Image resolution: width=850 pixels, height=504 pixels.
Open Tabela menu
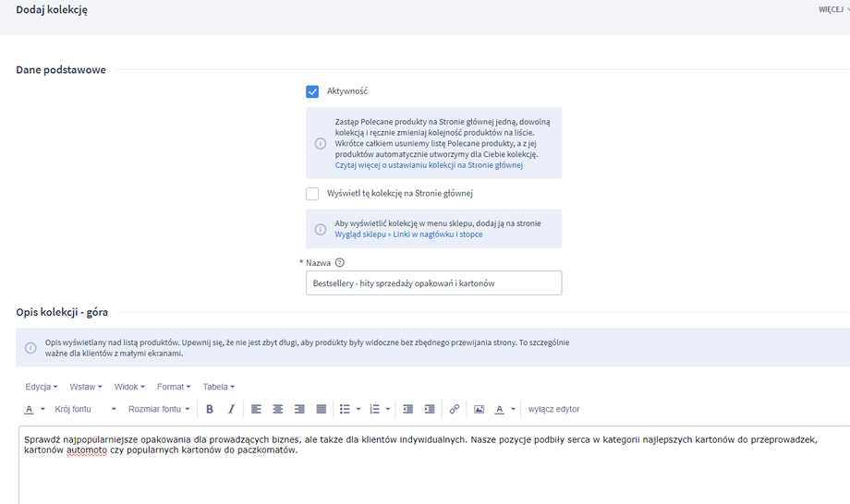tap(218, 387)
